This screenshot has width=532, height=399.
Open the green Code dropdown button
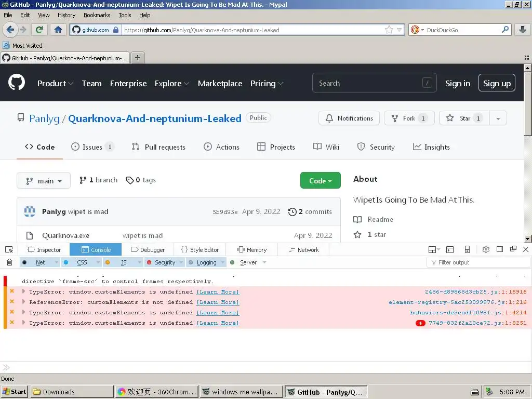point(320,180)
